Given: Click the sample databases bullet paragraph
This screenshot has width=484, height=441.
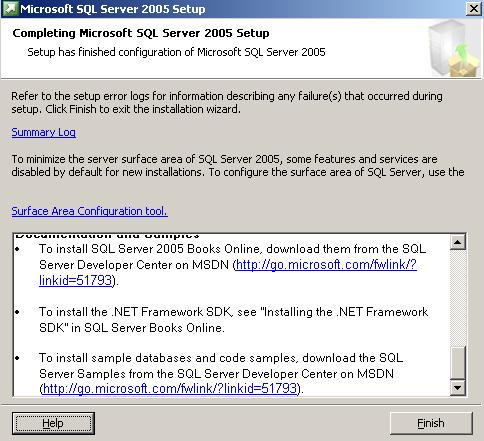Looking at the screenshot, I should [221, 373].
